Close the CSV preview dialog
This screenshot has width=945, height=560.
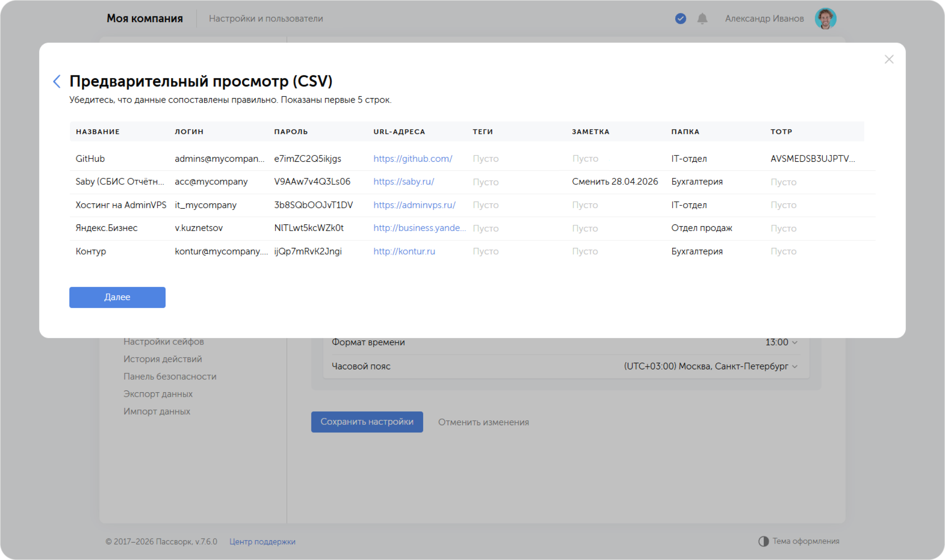pyautogui.click(x=889, y=59)
